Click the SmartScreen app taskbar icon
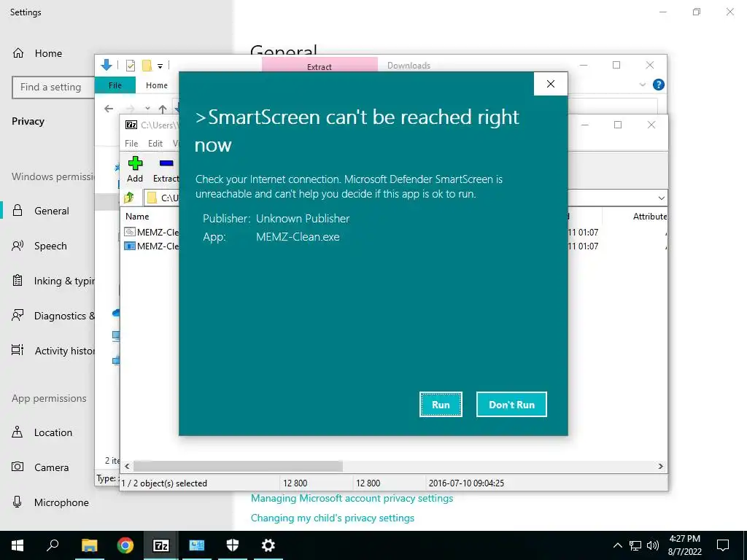Viewport: 747px width, 560px height. coord(196,545)
